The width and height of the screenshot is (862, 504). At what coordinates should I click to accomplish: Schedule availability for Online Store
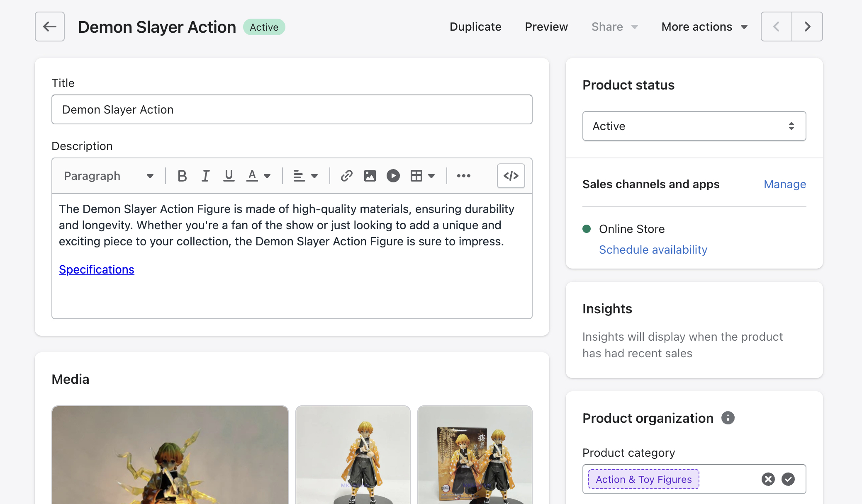[653, 250]
